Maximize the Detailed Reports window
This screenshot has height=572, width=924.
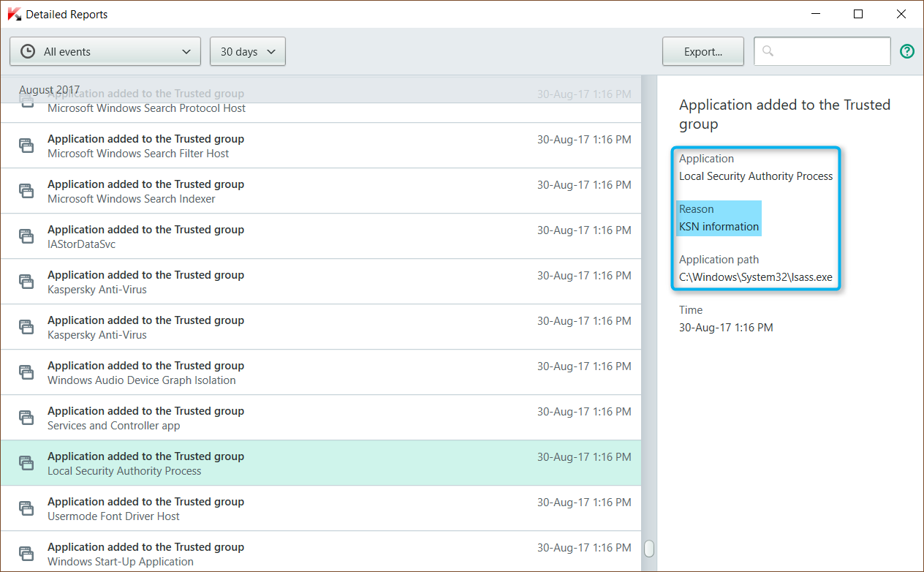tap(859, 14)
